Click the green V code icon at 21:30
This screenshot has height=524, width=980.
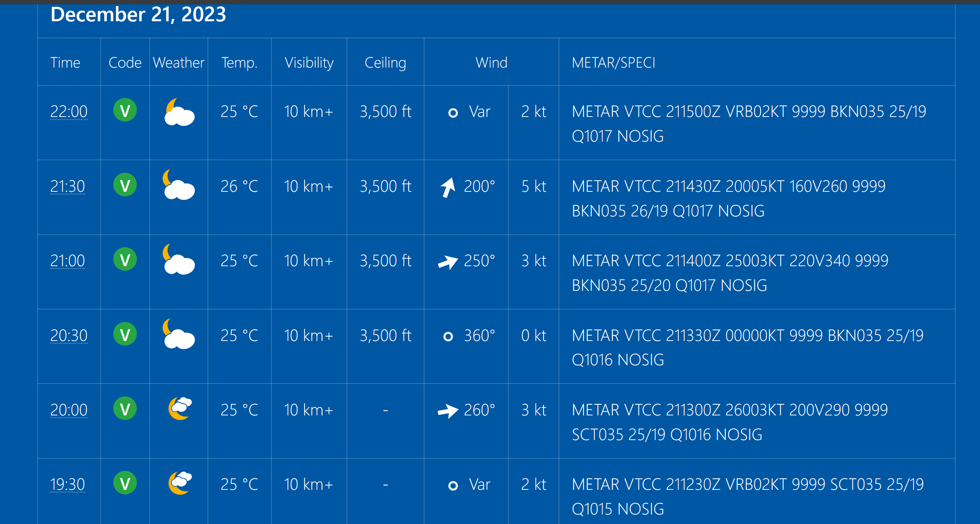tap(125, 185)
